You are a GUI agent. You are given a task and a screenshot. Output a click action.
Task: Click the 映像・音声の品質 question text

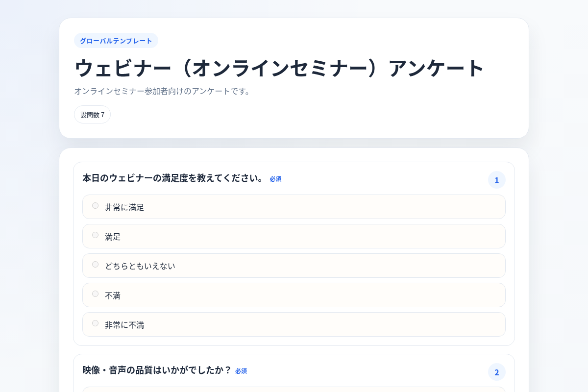[157, 370]
